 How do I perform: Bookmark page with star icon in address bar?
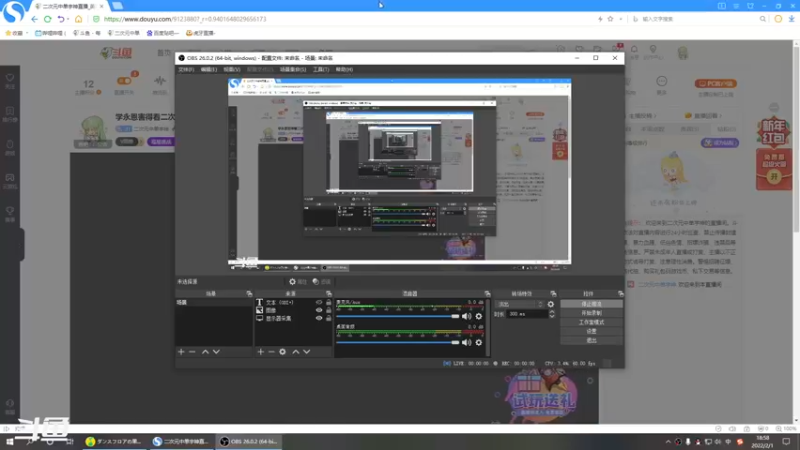pos(610,19)
